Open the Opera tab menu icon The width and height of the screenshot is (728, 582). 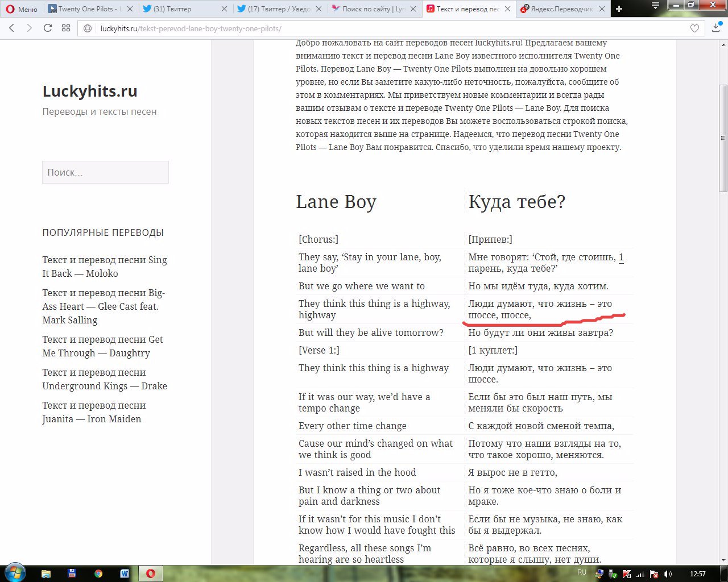(655, 6)
